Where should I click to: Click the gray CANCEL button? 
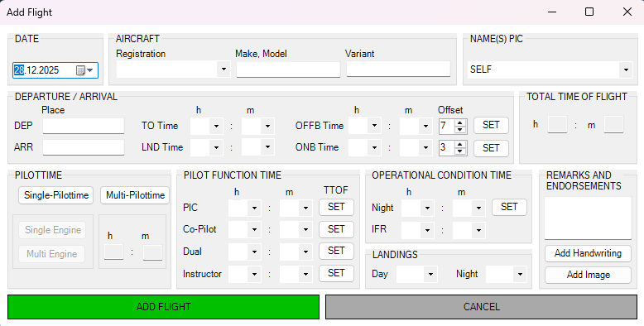click(482, 307)
